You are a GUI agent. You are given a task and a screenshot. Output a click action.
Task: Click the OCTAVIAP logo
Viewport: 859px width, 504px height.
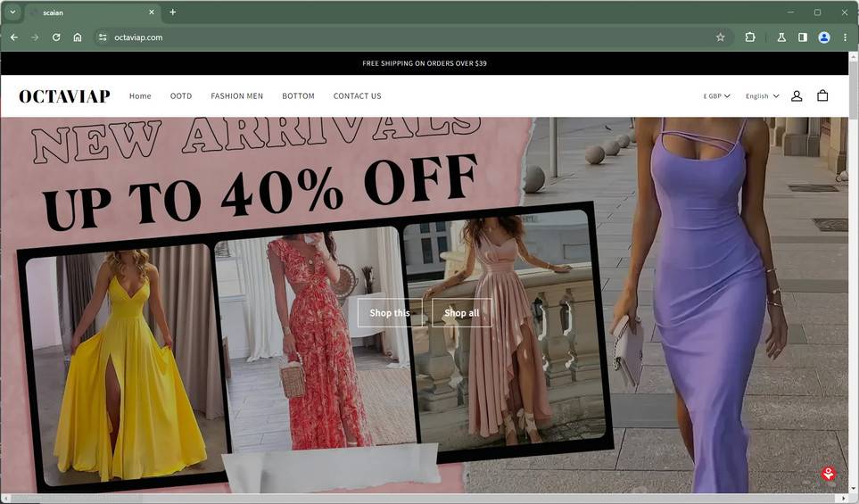pyautogui.click(x=64, y=95)
